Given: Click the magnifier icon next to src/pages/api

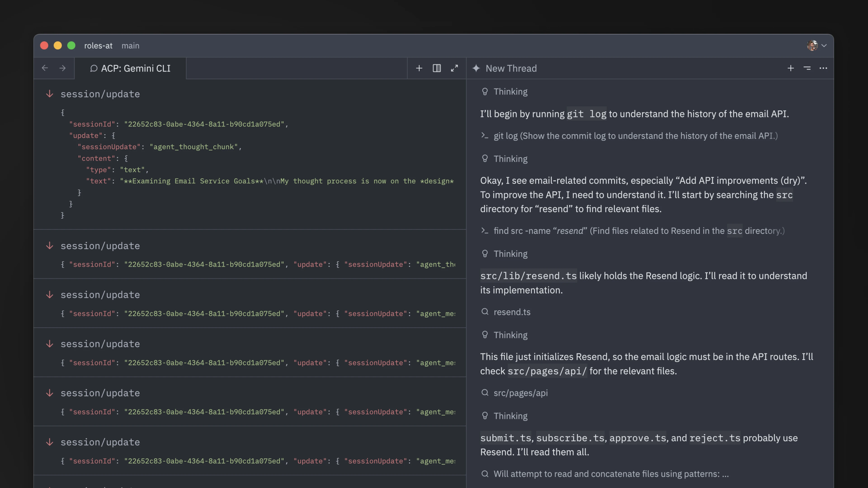Looking at the screenshot, I should (485, 393).
